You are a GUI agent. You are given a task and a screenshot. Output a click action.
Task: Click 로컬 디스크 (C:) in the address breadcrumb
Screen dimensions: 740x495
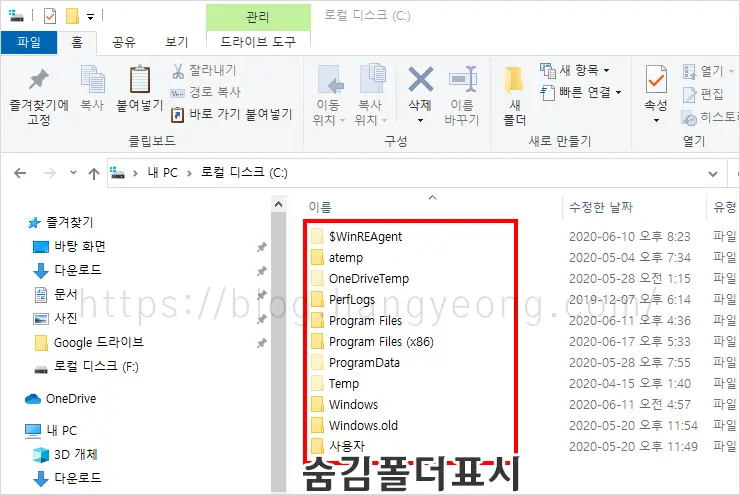(x=244, y=173)
